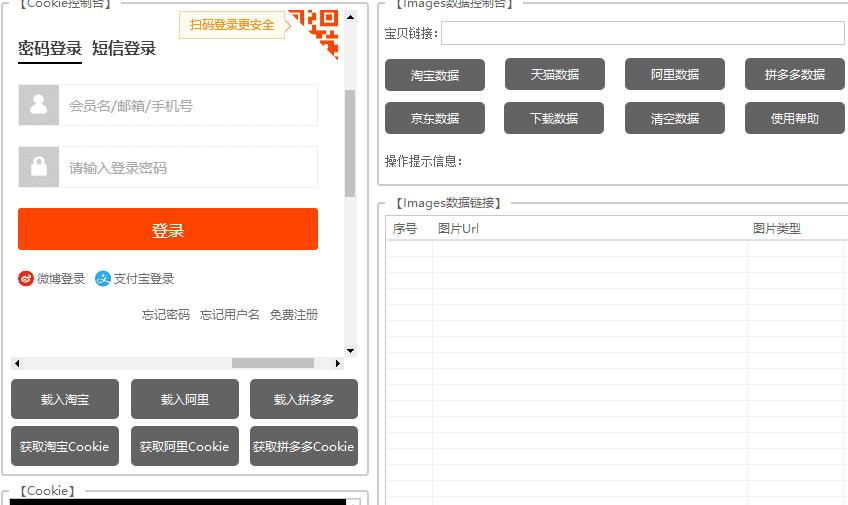Click the orange 登录 button
This screenshot has height=505, width=848.
coord(168,229)
